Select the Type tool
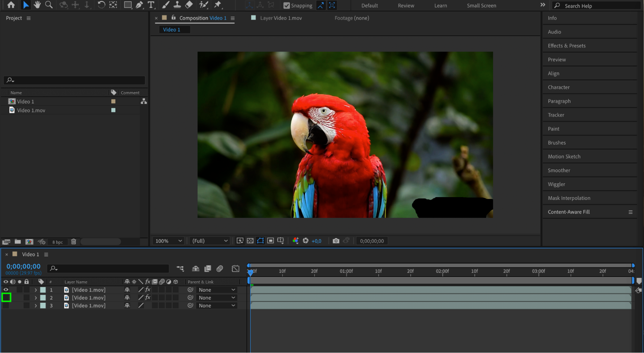644x353 pixels. click(x=151, y=5)
